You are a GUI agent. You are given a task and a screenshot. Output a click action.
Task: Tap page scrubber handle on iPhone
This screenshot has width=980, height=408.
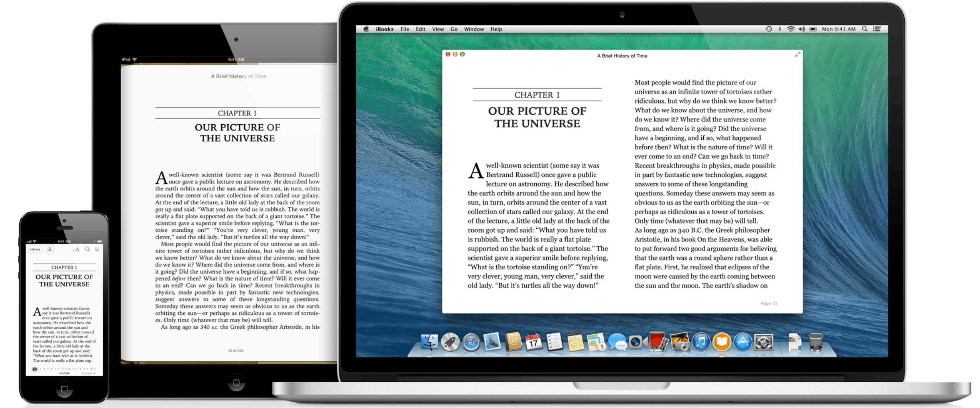point(35,369)
